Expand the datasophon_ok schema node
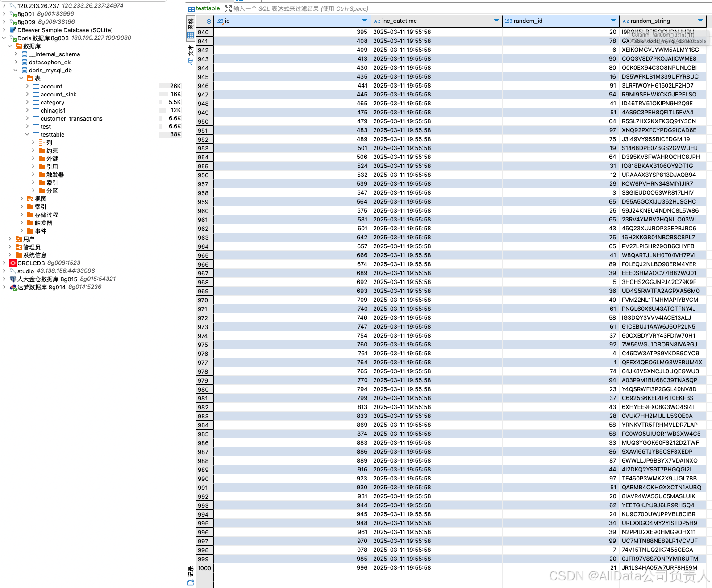 [x=16, y=63]
